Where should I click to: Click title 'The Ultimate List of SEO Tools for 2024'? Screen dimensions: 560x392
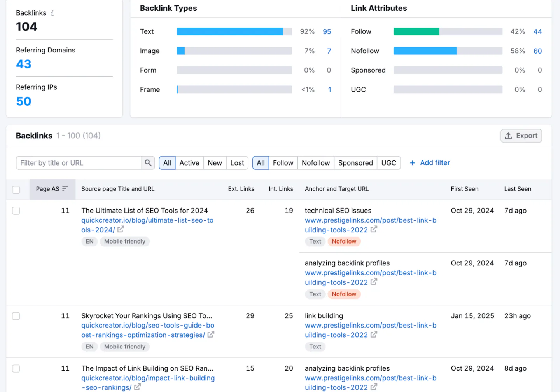(145, 211)
